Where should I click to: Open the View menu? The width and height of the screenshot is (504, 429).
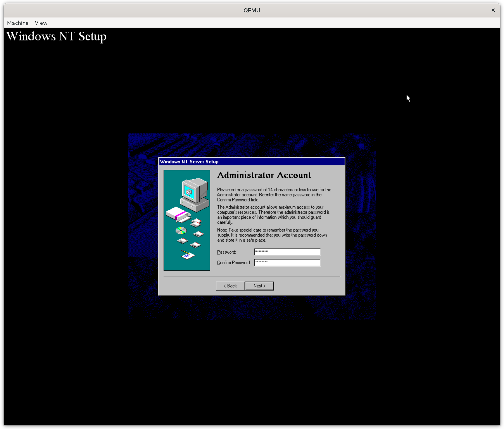click(41, 23)
